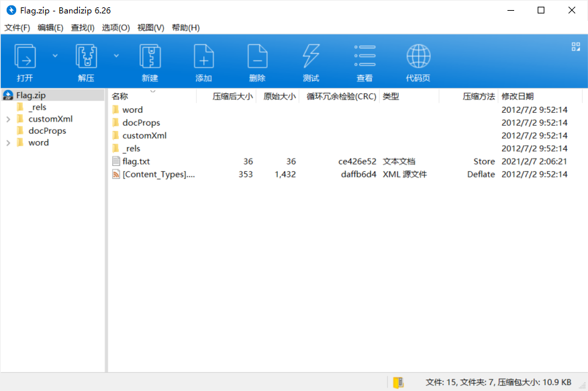
Task: Click the Open (打开) toolbar icon
Action: click(x=25, y=57)
